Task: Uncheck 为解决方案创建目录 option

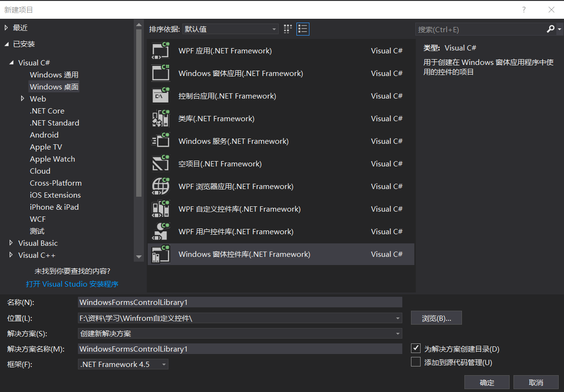Action: click(x=415, y=348)
